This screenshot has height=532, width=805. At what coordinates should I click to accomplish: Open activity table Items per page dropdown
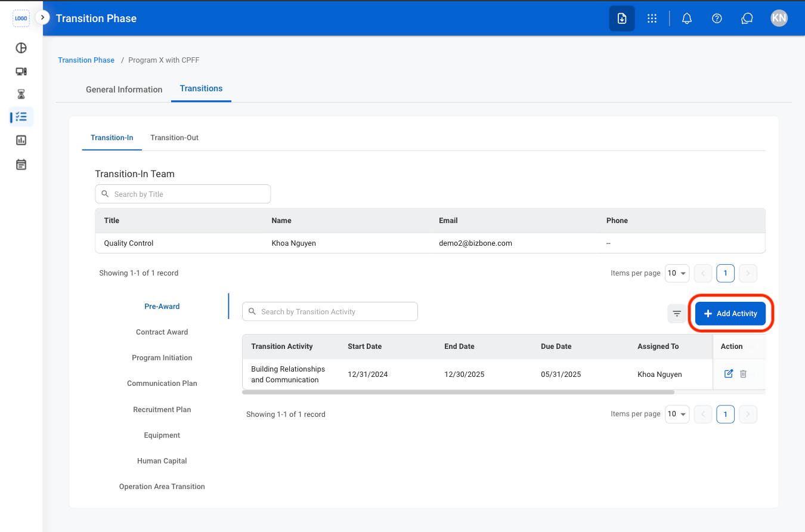click(x=677, y=414)
